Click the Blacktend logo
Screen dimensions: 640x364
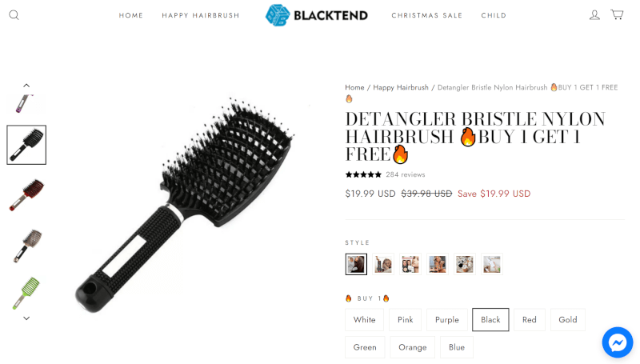[x=316, y=15]
